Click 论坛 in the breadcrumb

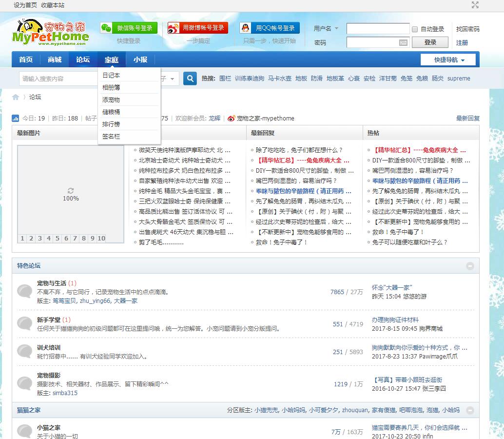(x=35, y=97)
